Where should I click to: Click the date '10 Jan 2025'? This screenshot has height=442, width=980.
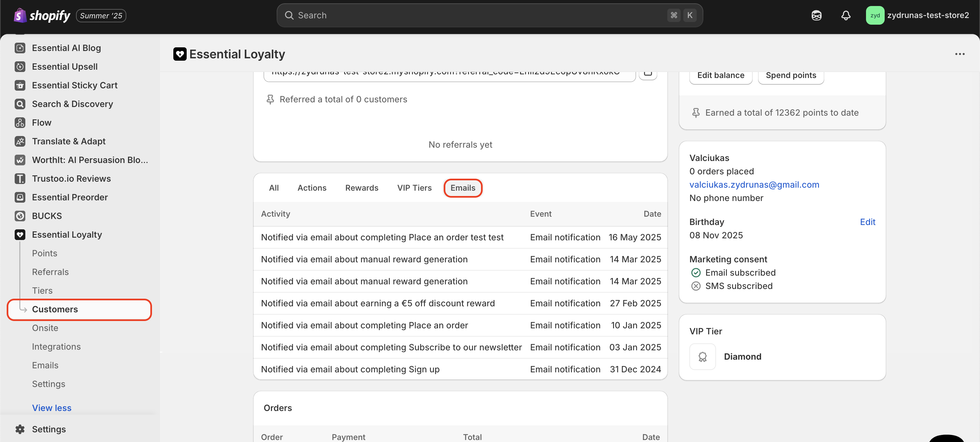(636, 325)
